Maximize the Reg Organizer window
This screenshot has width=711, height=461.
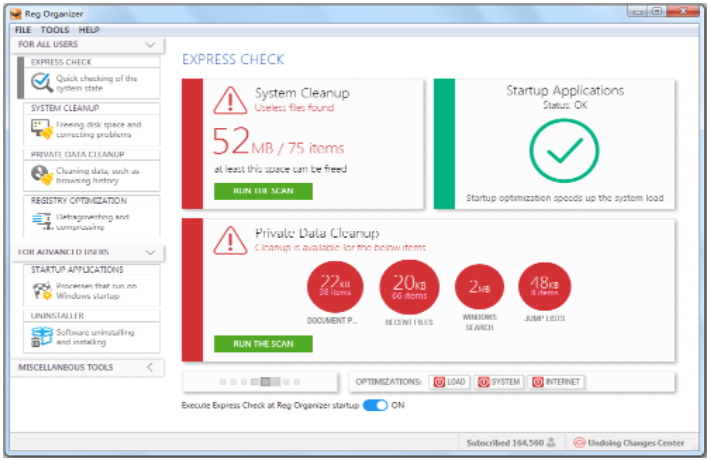click(x=657, y=11)
